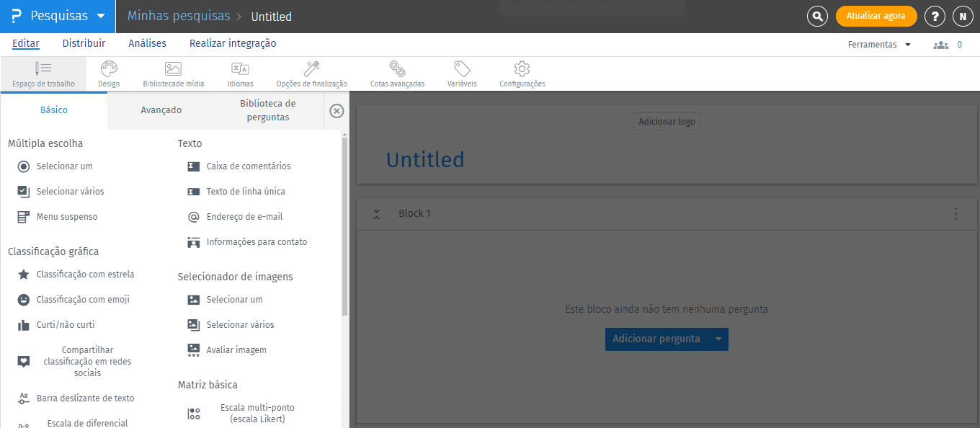Open the Adicionar pergunta dropdown arrow
This screenshot has height=428, width=980.
(x=718, y=339)
